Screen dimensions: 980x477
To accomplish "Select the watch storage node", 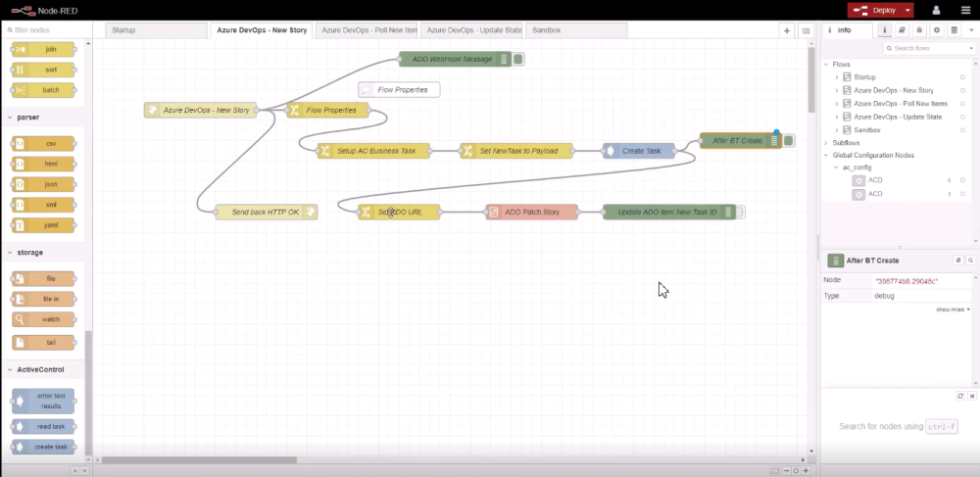I will (43, 319).
